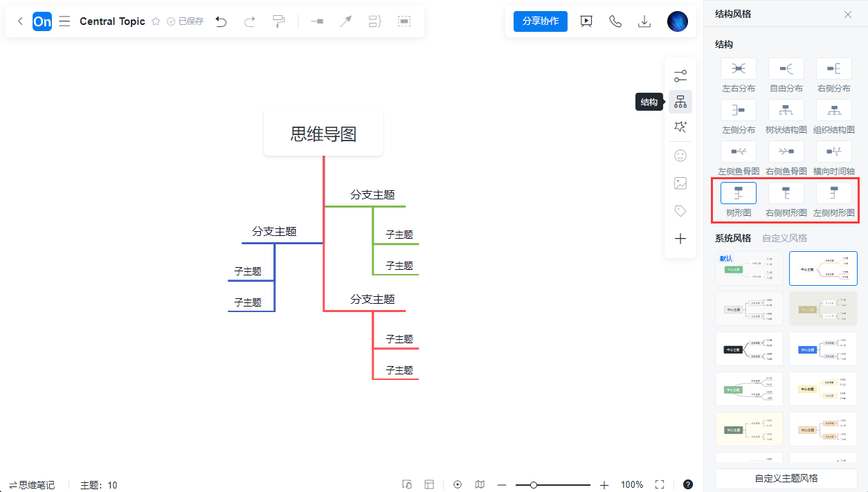Toggle the minimap icon

click(480, 485)
